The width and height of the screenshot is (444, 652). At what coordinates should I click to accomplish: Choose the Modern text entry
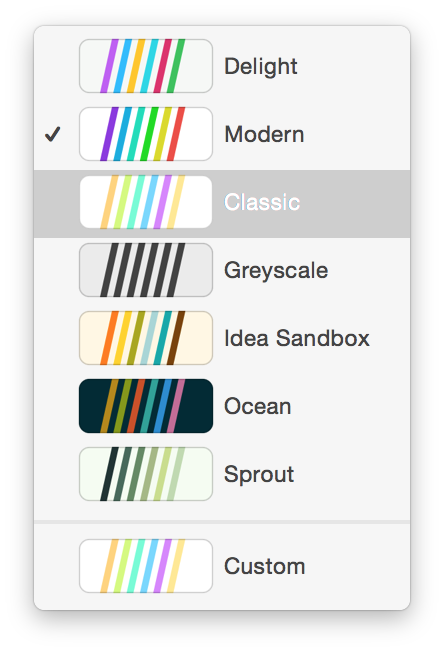pyautogui.click(x=264, y=134)
